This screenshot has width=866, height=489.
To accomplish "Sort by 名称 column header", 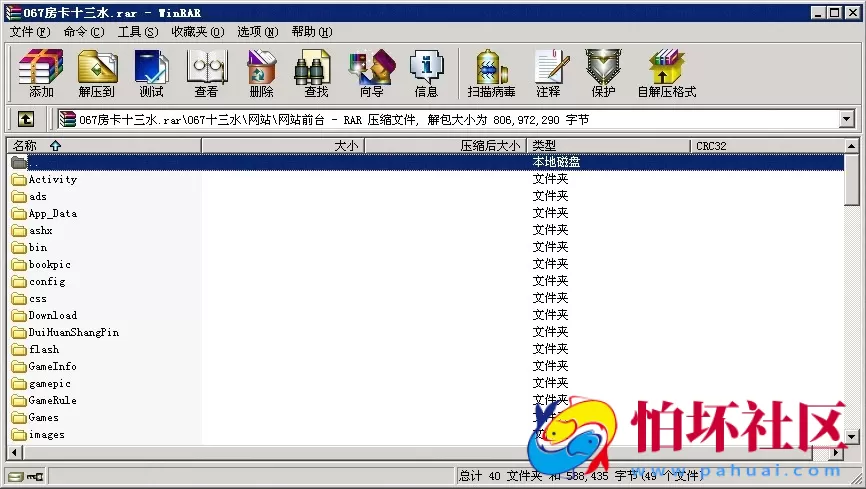I will click(104, 146).
